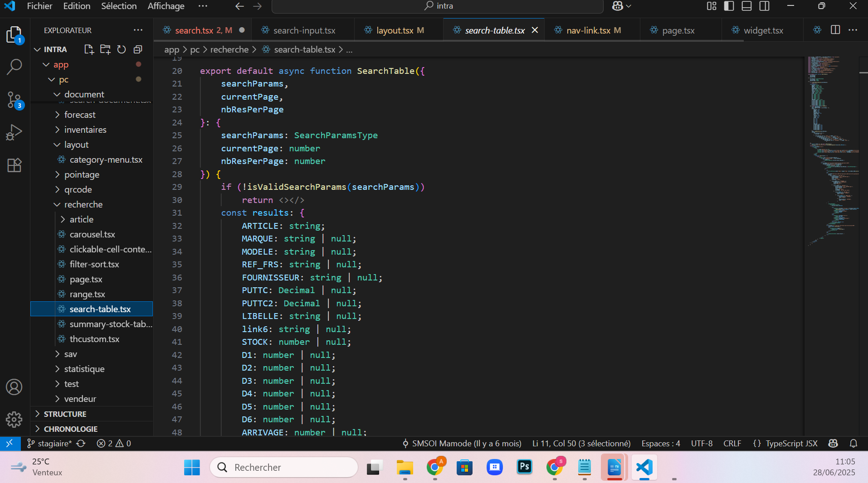Open the Run and Debug panel
The height and width of the screenshot is (483, 868).
pos(14,132)
